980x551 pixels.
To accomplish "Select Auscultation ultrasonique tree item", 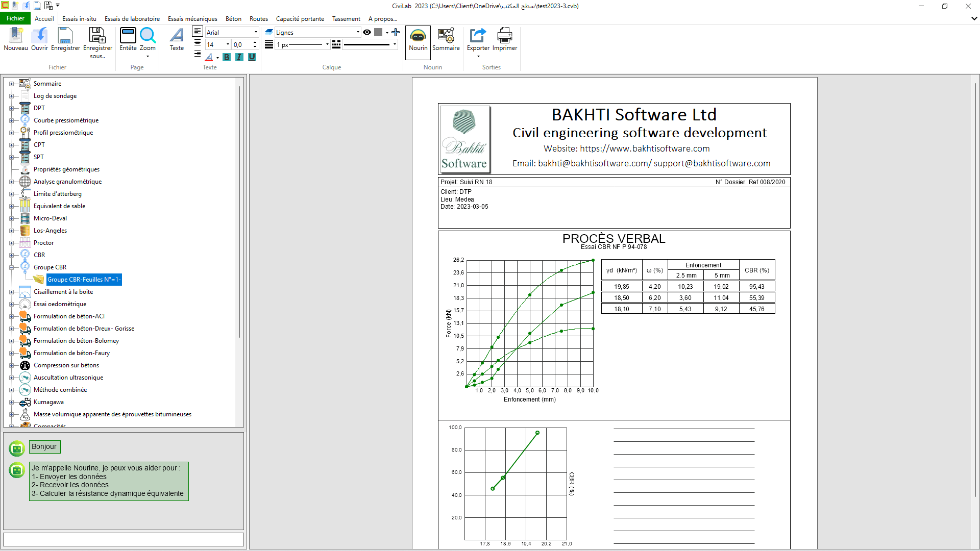I will [x=68, y=378].
